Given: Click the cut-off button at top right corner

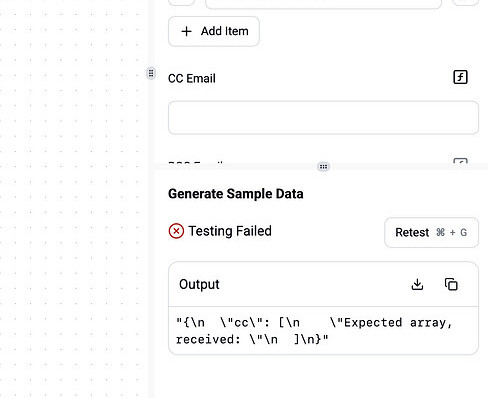Looking at the screenshot, I should point(465,3).
